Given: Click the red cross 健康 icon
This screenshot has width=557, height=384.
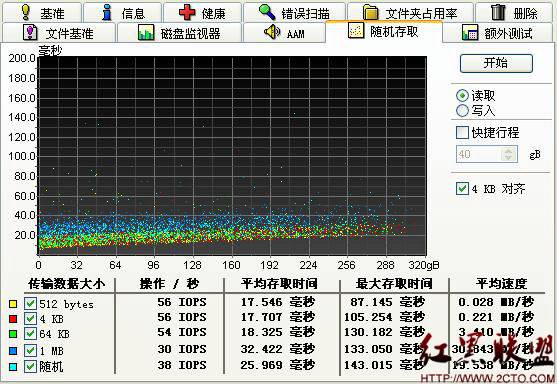Looking at the screenshot, I should [187, 12].
